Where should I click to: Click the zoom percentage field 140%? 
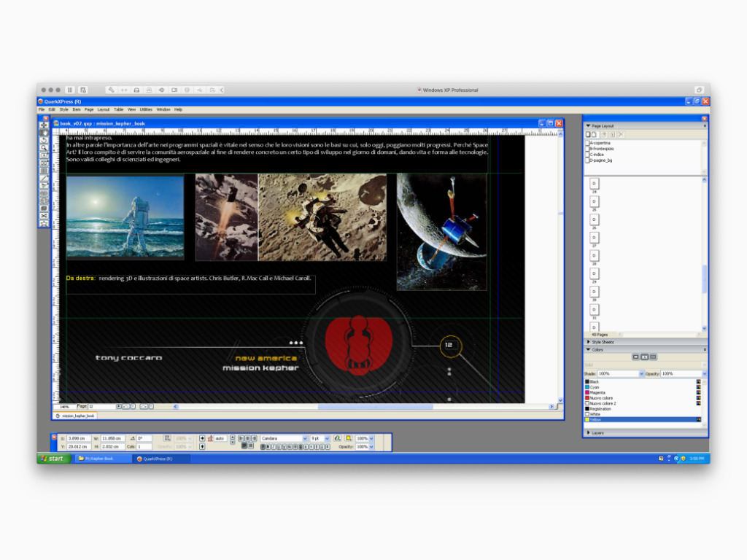click(65, 407)
